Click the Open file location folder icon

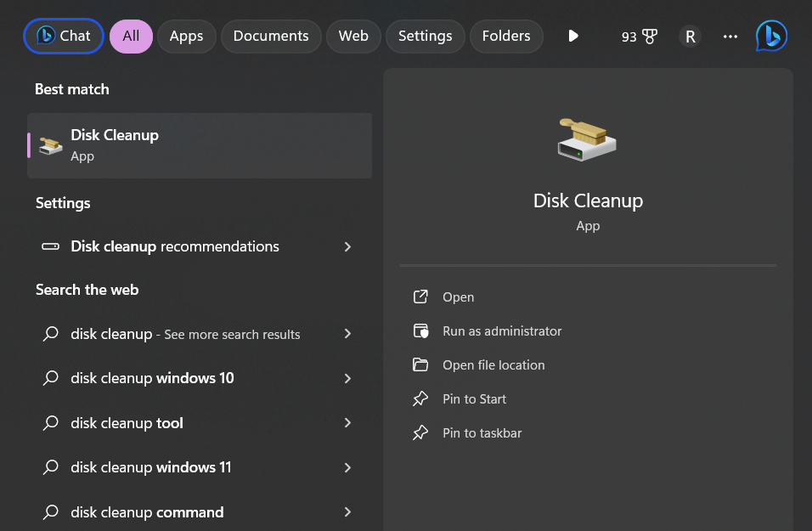pyautogui.click(x=420, y=365)
